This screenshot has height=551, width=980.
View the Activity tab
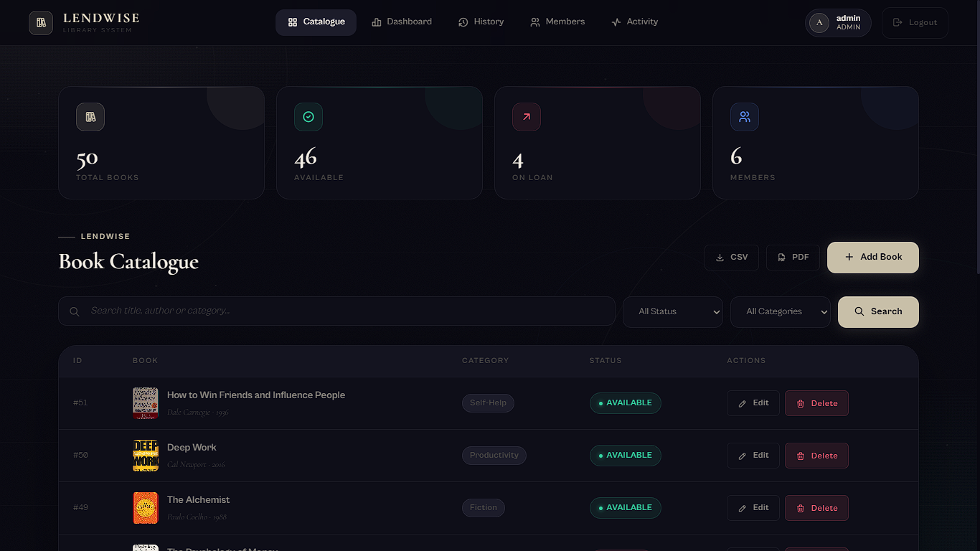tap(634, 22)
